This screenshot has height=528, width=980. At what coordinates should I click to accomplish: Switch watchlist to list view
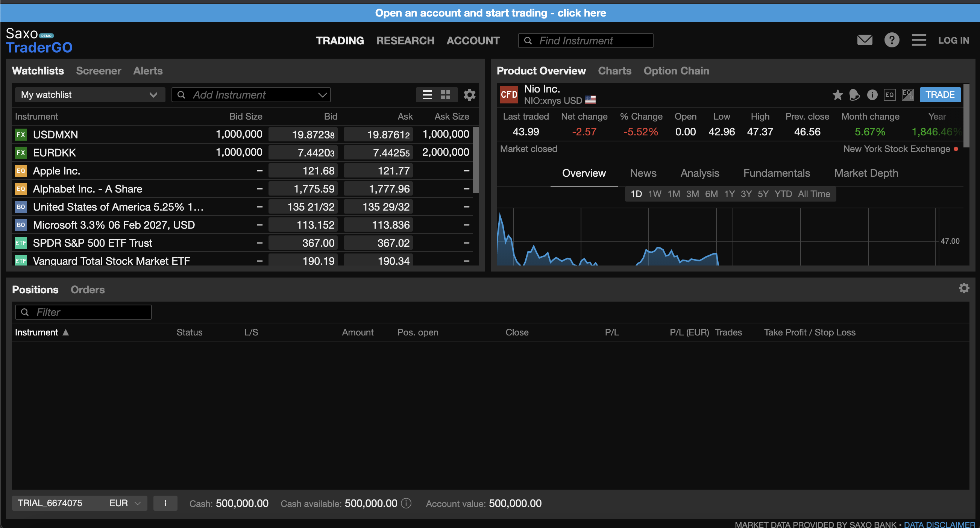pos(427,95)
